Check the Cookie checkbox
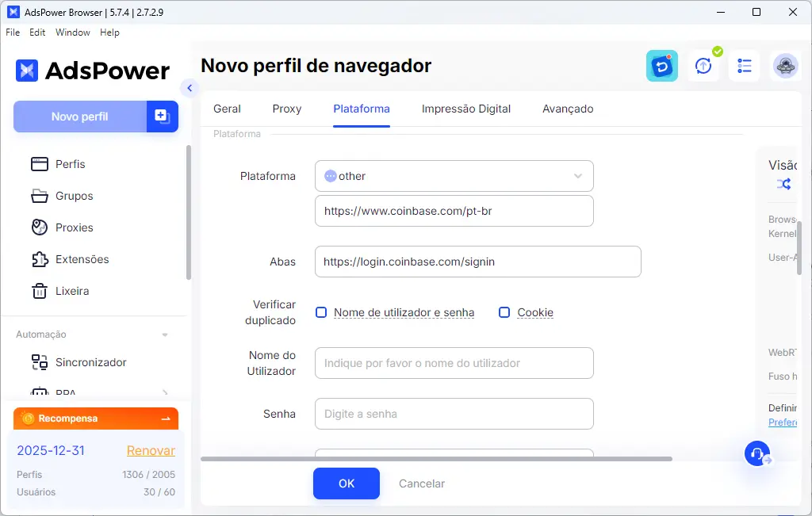 [504, 312]
